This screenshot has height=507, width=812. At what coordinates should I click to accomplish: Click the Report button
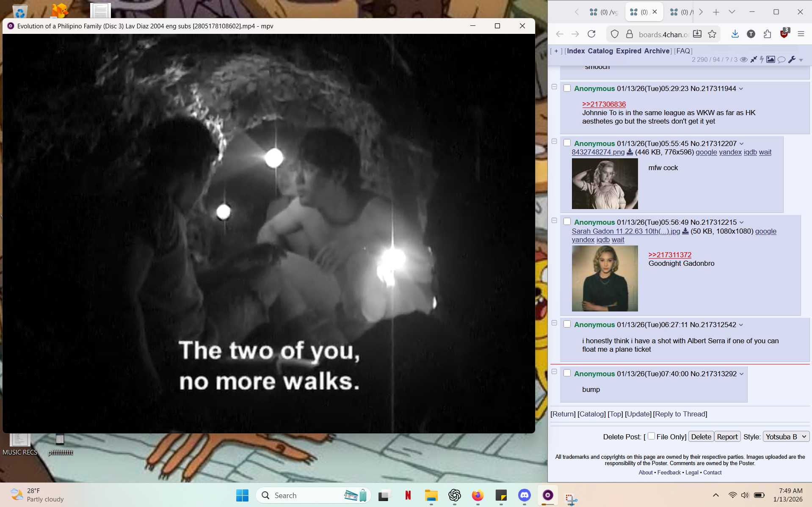[x=727, y=437]
